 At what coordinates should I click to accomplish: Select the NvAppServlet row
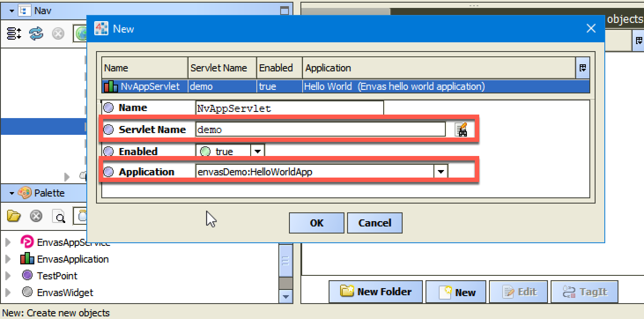[x=346, y=86]
